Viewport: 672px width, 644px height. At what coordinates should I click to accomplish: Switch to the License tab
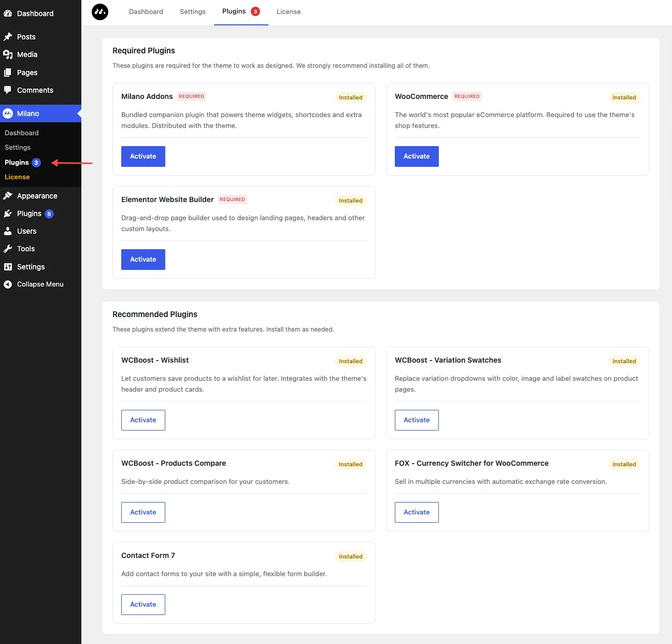coord(289,11)
